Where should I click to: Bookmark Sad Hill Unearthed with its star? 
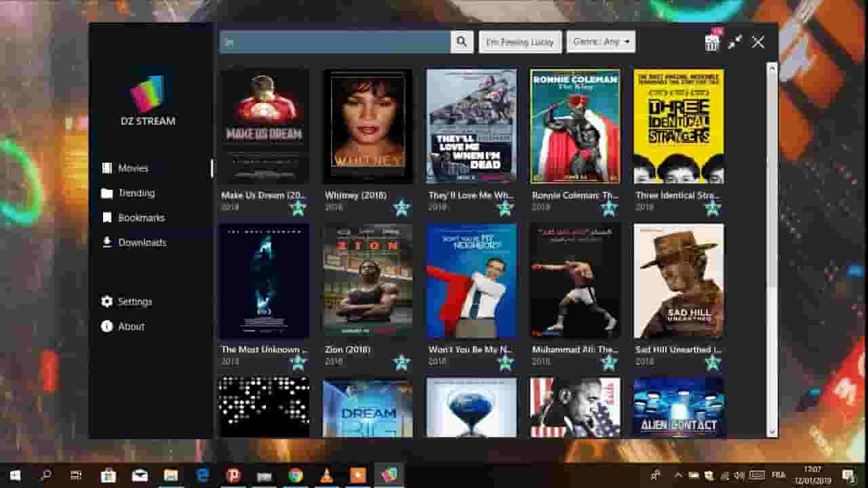[713, 362]
